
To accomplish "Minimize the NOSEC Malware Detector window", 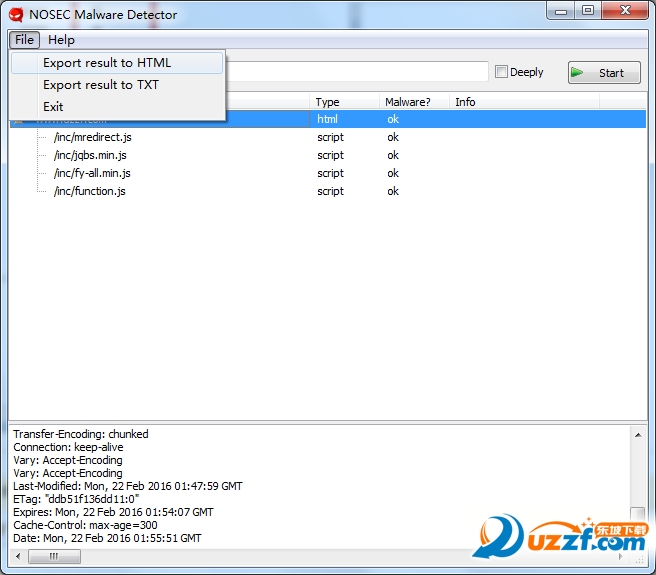I will pos(561,11).
